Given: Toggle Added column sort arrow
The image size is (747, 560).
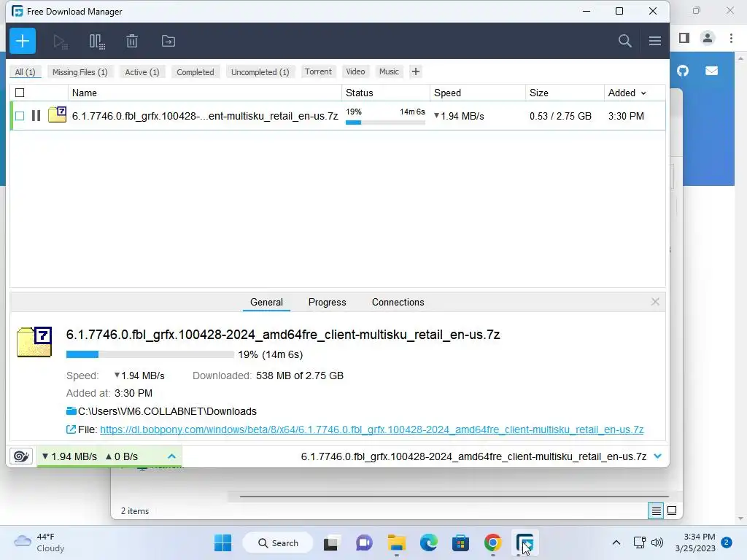Looking at the screenshot, I should [643, 93].
